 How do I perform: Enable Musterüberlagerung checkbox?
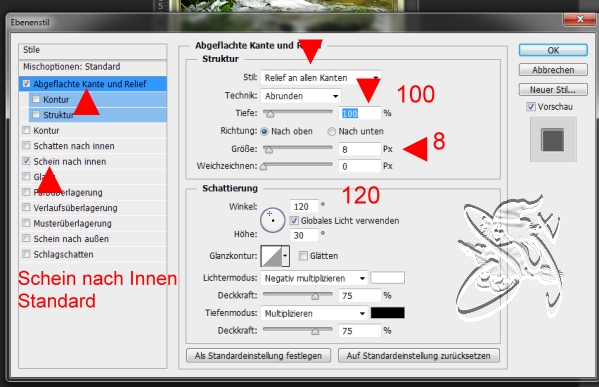tap(26, 223)
